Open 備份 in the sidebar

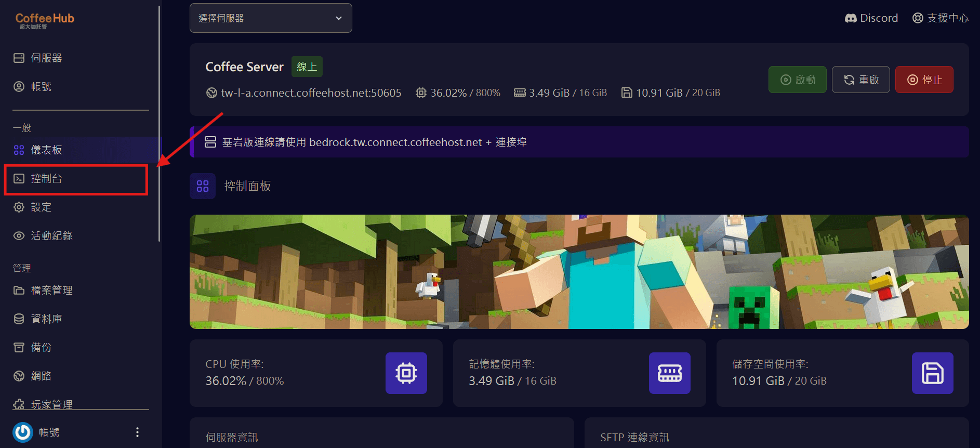pos(81,348)
